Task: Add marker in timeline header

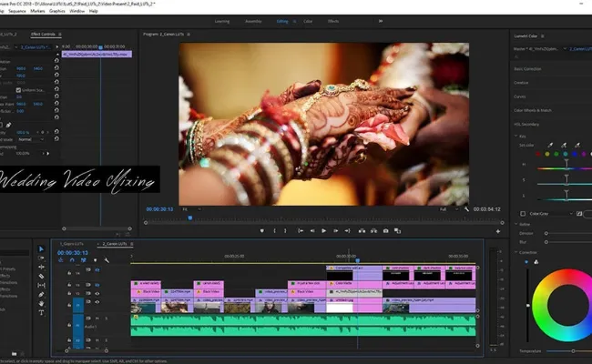Action: pos(95,260)
